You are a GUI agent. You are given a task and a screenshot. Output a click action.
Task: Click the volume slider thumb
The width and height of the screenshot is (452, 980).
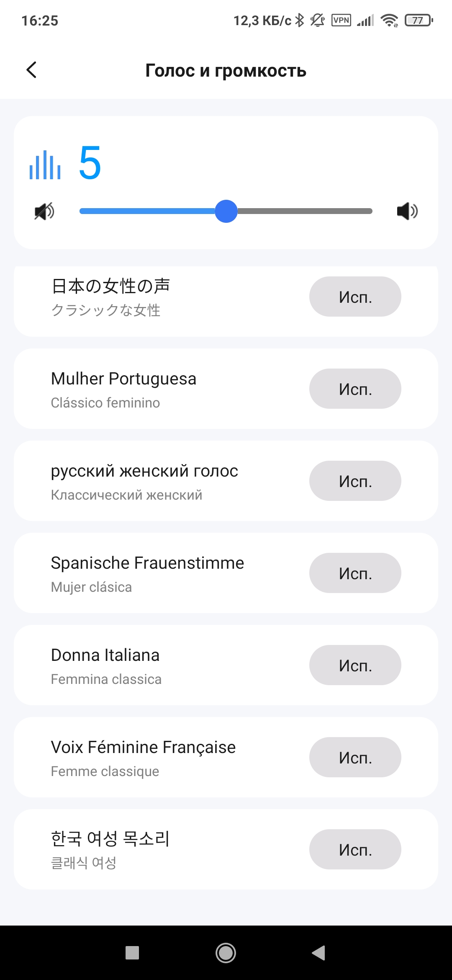pyautogui.click(x=226, y=211)
